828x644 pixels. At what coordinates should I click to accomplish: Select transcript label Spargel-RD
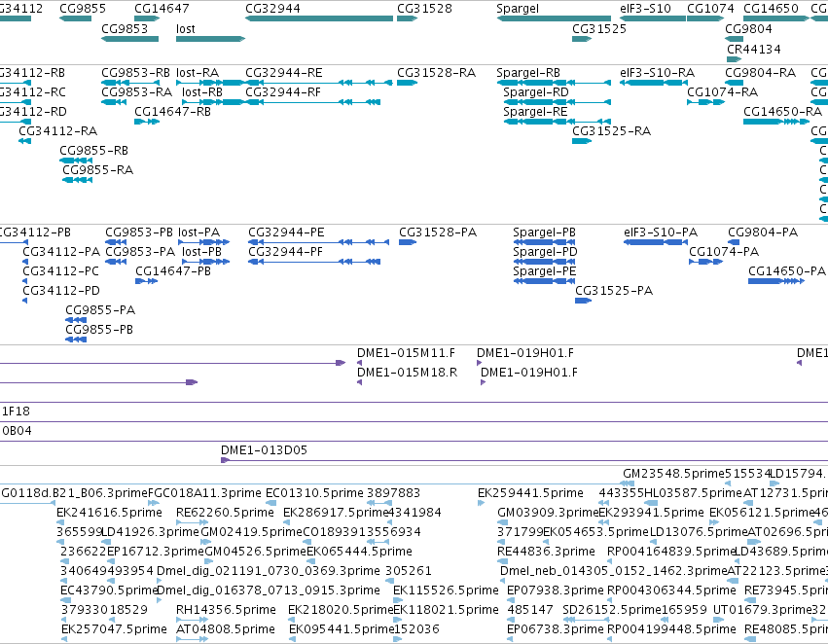536,91
